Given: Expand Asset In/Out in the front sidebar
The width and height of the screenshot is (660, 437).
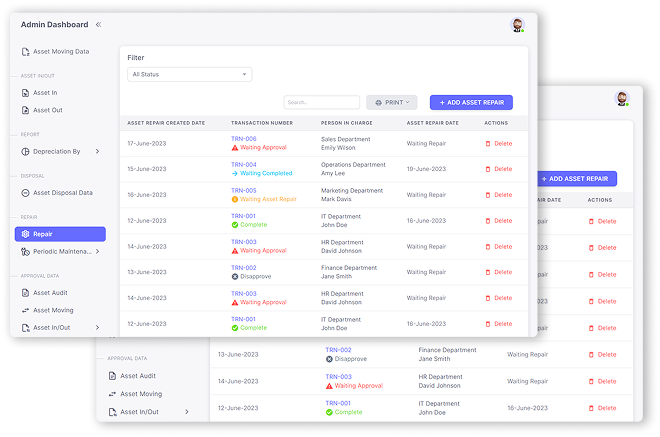Looking at the screenshot, I should (x=97, y=327).
